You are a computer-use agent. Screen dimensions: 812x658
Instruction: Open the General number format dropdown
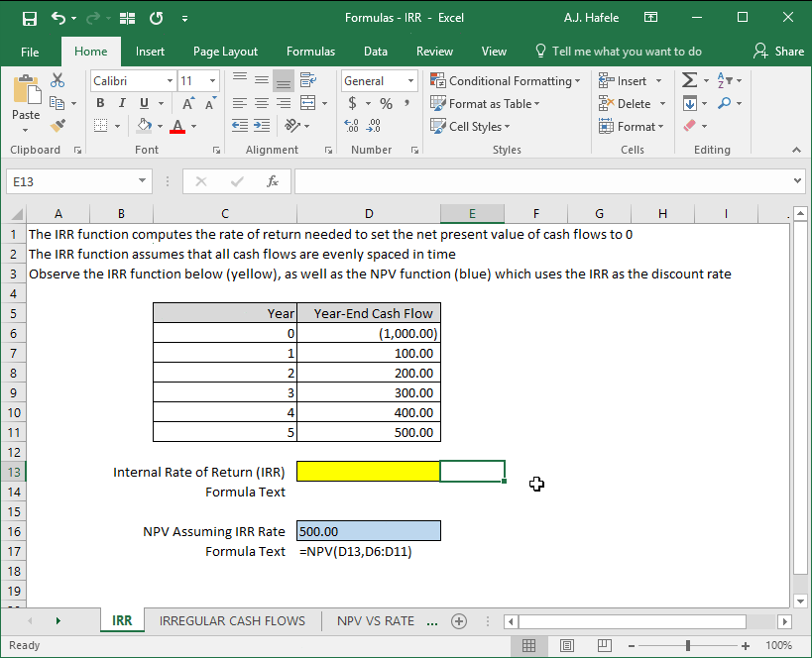(410, 80)
